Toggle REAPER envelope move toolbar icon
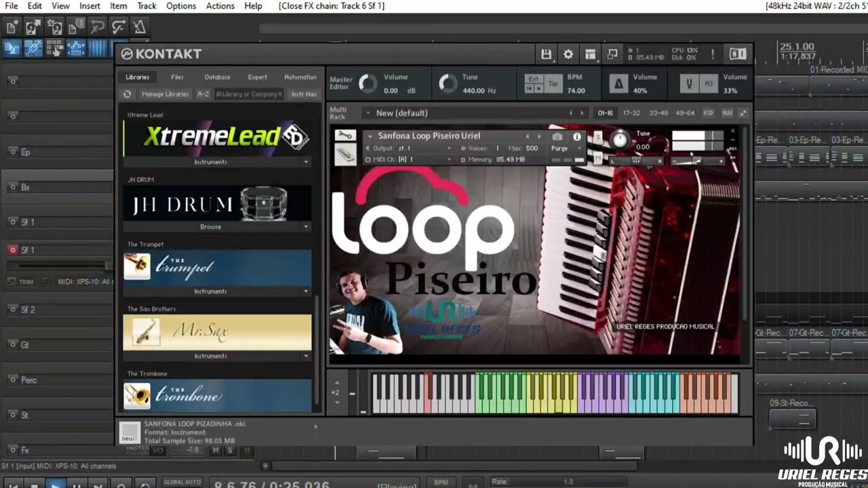The image size is (868, 488). coord(75,49)
